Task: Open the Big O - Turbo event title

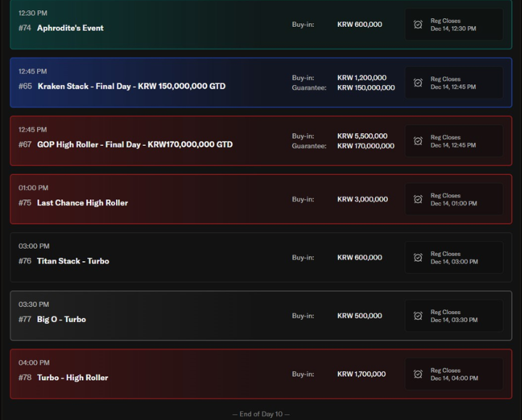Action: [62, 319]
